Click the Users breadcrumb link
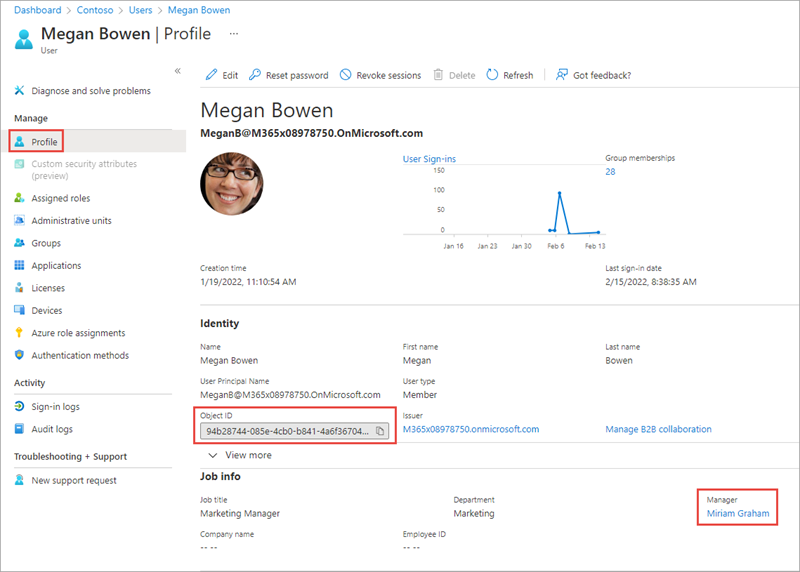The width and height of the screenshot is (800, 572). coord(140,10)
